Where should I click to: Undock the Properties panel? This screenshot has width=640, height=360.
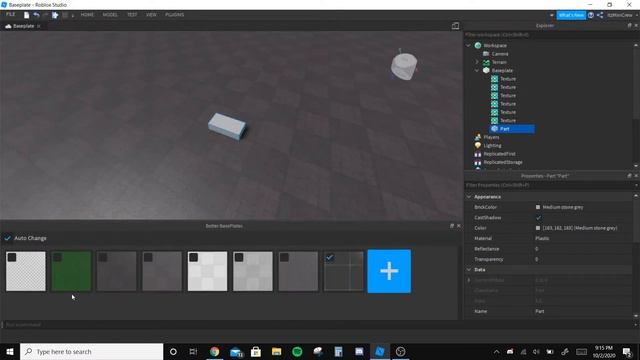pyautogui.click(x=629, y=176)
